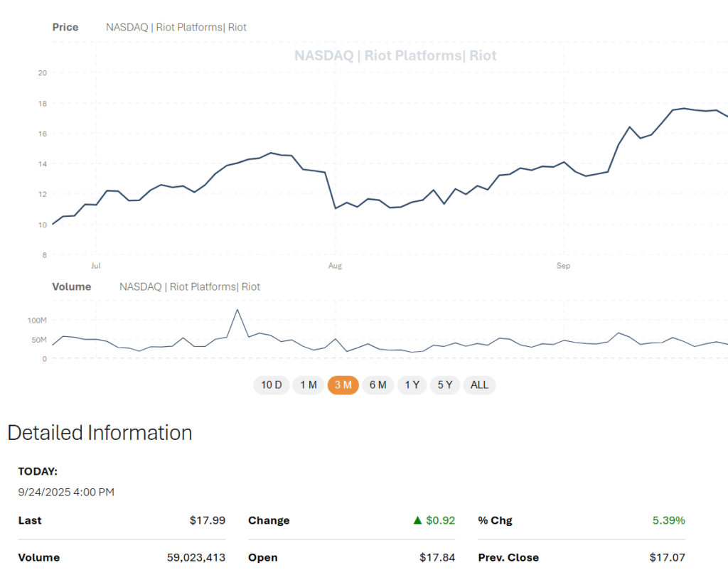Click the Volume chart label

pos(71,286)
